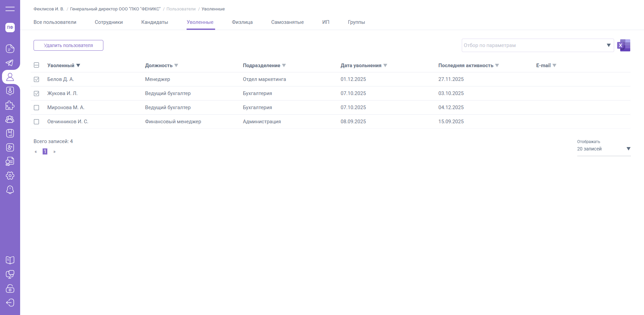Screen dimensions: 644x315
Task: Select the checkbox for Миронова М. А.
Action: click(37, 108)
